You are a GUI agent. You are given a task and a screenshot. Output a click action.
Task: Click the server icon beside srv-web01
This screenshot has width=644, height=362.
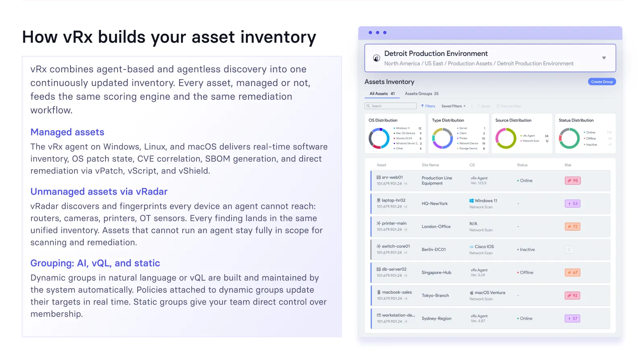tap(378, 177)
